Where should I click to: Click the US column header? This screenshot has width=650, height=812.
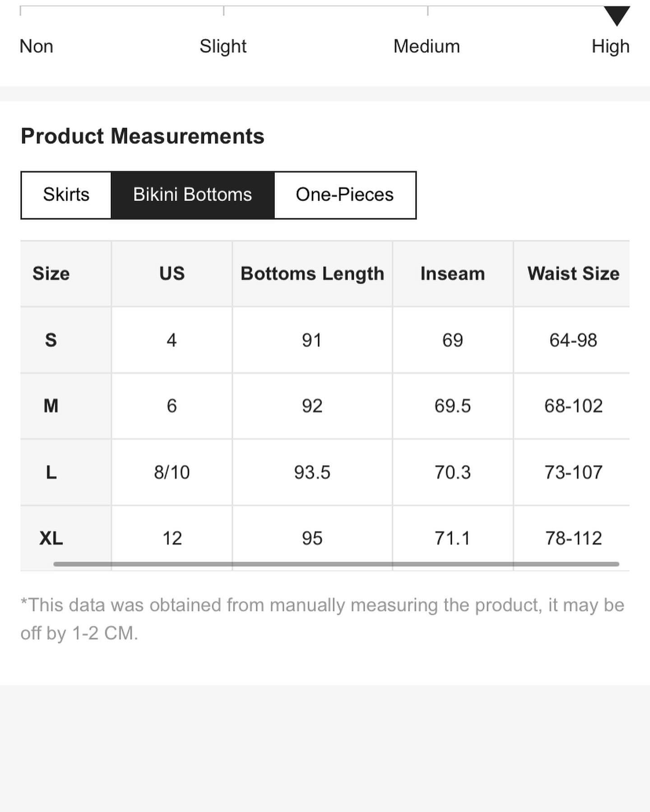pos(172,273)
